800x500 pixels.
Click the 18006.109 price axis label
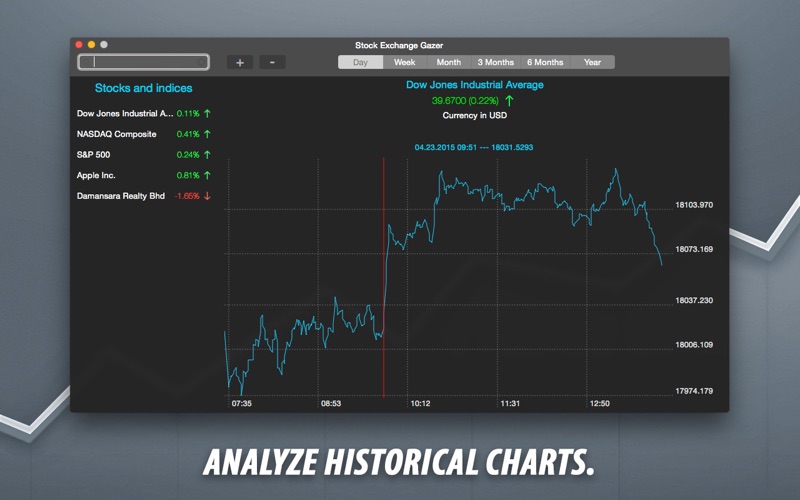pyautogui.click(x=694, y=345)
